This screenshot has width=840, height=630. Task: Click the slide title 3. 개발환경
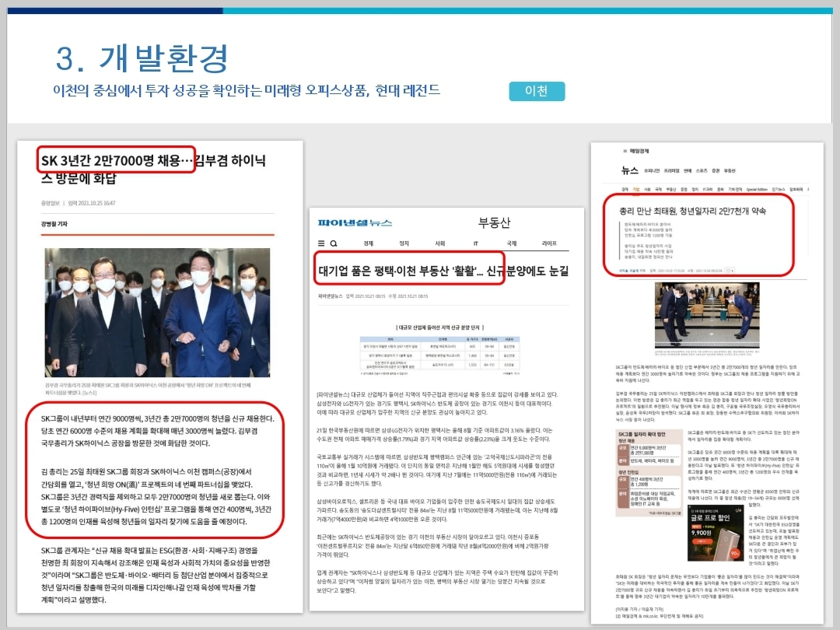coord(142,58)
